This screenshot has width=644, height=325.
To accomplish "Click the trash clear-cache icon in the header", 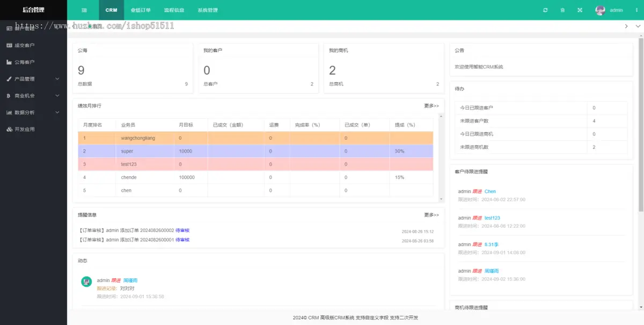I will tap(562, 10).
